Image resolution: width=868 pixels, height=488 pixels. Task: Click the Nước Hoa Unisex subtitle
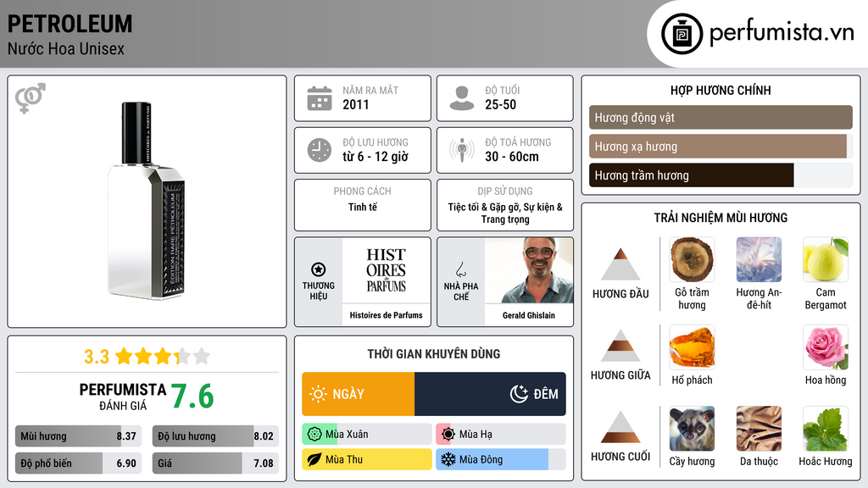[66, 49]
